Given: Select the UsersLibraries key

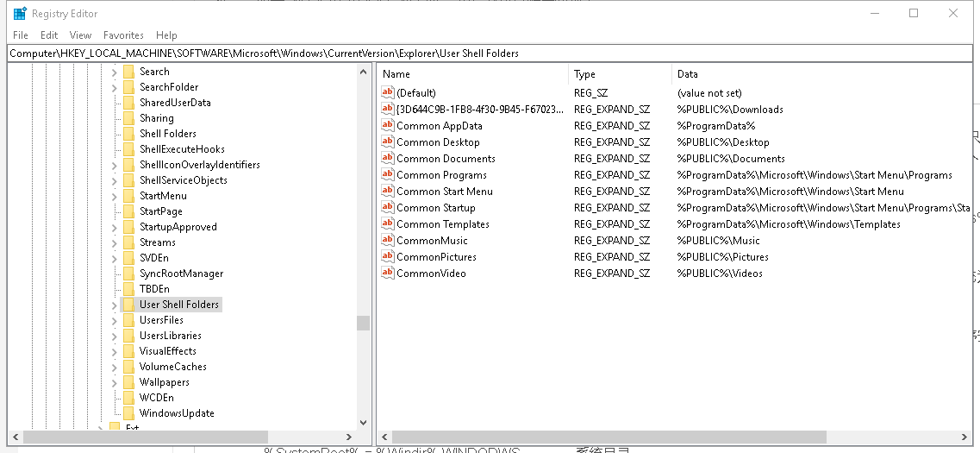Looking at the screenshot, I should 170,336.
